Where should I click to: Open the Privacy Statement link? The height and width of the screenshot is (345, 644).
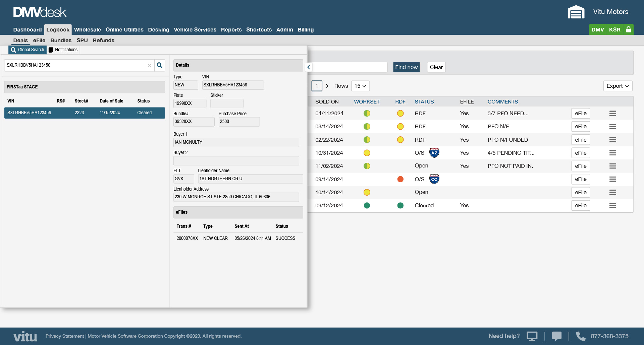(64, 336)
